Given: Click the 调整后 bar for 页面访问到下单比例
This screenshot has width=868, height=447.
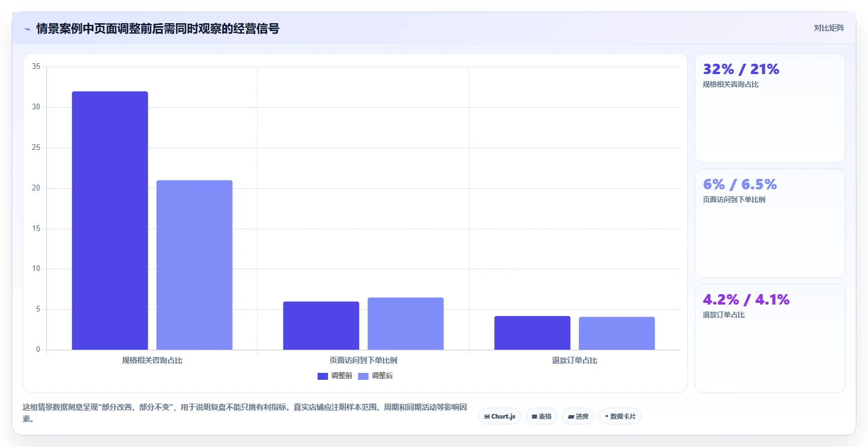Looking at the screenshot, I should pyautogui.click(x=406, y=324).
